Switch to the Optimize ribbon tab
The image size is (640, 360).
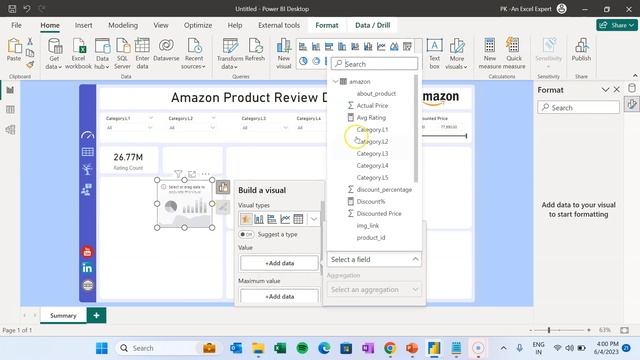(198, 25)
